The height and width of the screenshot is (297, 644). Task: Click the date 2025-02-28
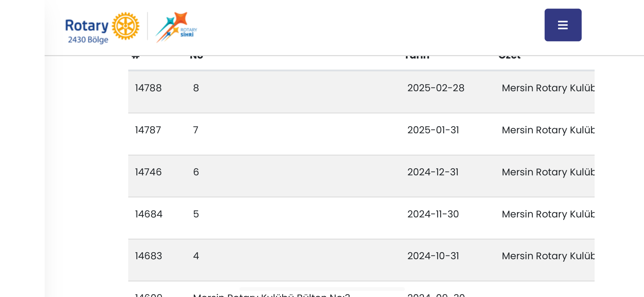coord(436,88)
